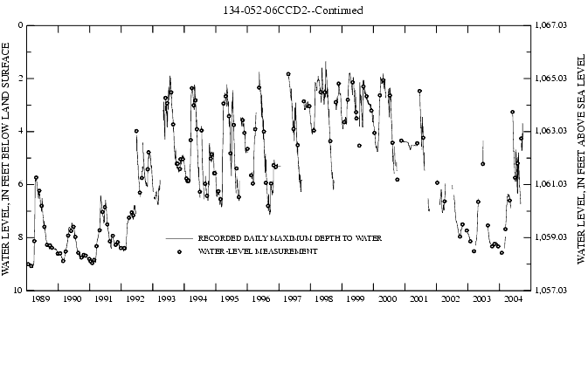Select the 1995 year label
Image resolution: width=588 pixels, height=370 pixels.
click(230, 298)
